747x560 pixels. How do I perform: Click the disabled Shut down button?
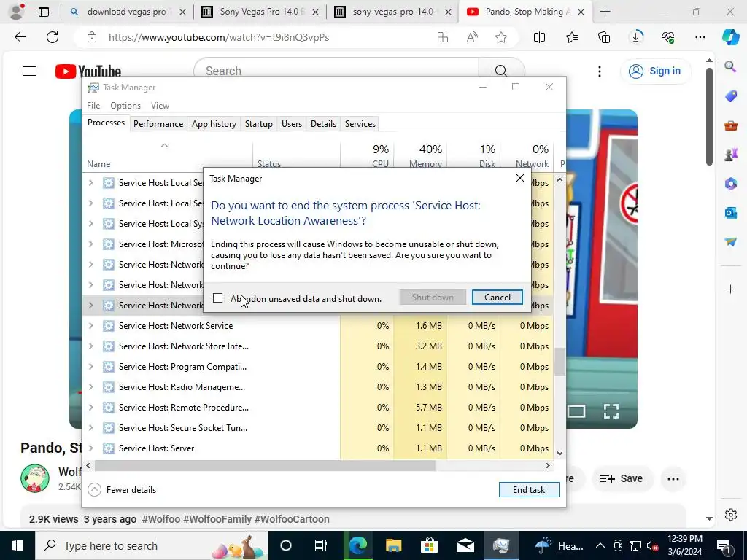pos(432,297)
